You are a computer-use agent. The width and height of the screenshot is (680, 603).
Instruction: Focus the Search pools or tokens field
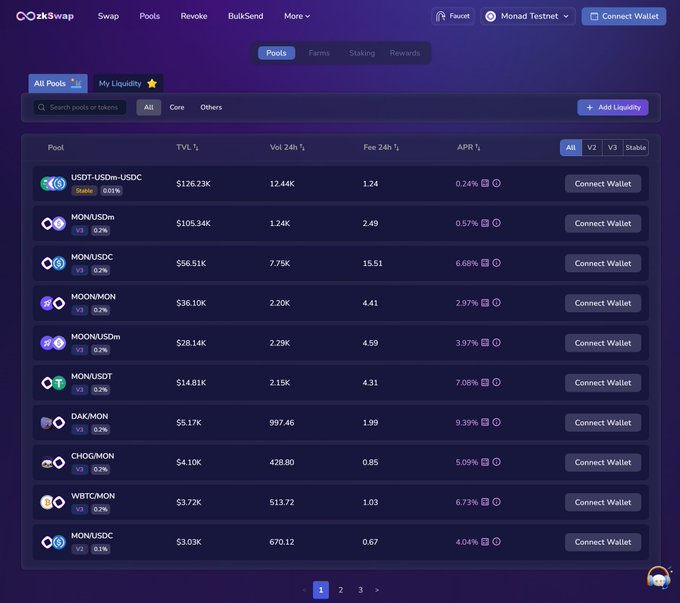click(x=80, y=107)
